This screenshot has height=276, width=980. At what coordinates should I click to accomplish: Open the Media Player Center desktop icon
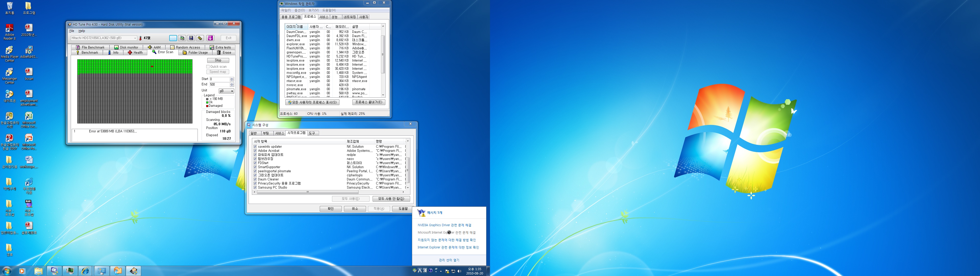[9, 54]
